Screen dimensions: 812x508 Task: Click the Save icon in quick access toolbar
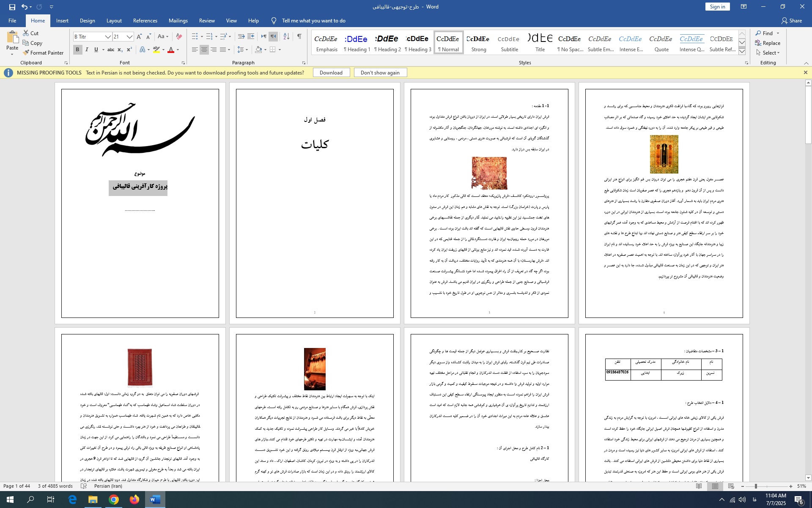pos(12,7)
